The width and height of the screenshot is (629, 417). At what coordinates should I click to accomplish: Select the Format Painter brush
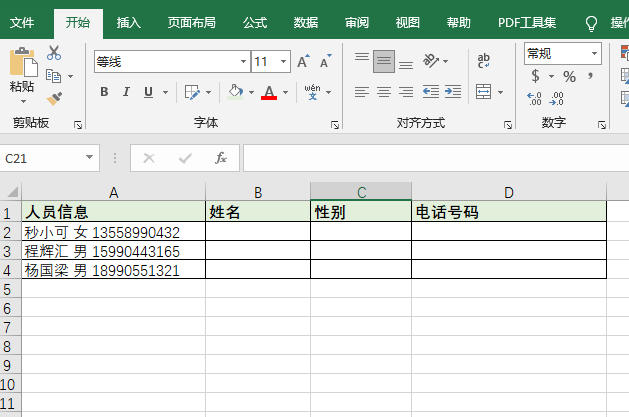(54, 98)
